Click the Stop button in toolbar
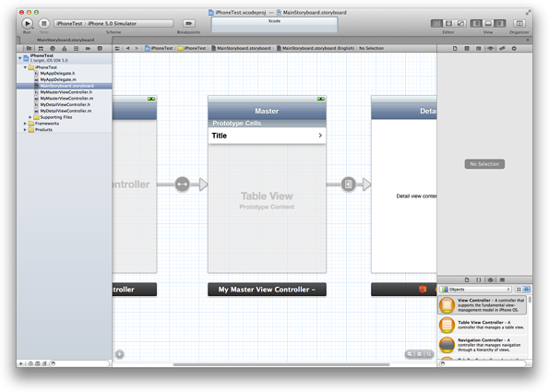 (x=43, y=23)
